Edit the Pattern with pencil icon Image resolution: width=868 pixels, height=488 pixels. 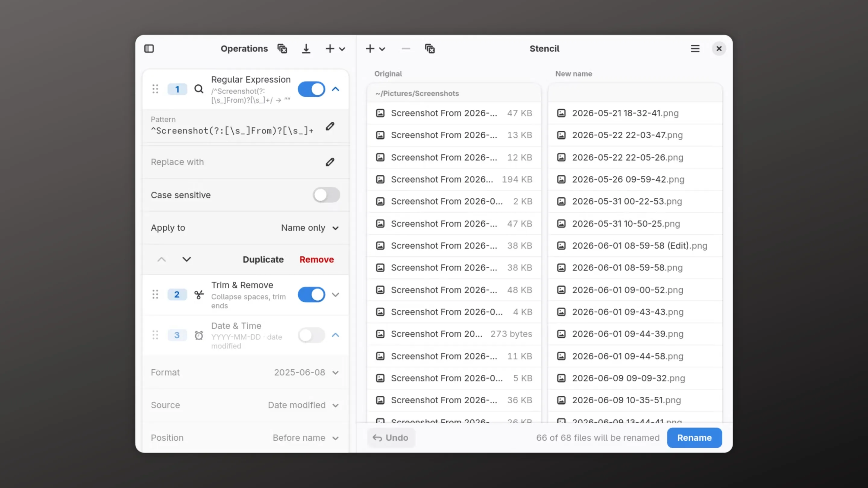[330, 126]
